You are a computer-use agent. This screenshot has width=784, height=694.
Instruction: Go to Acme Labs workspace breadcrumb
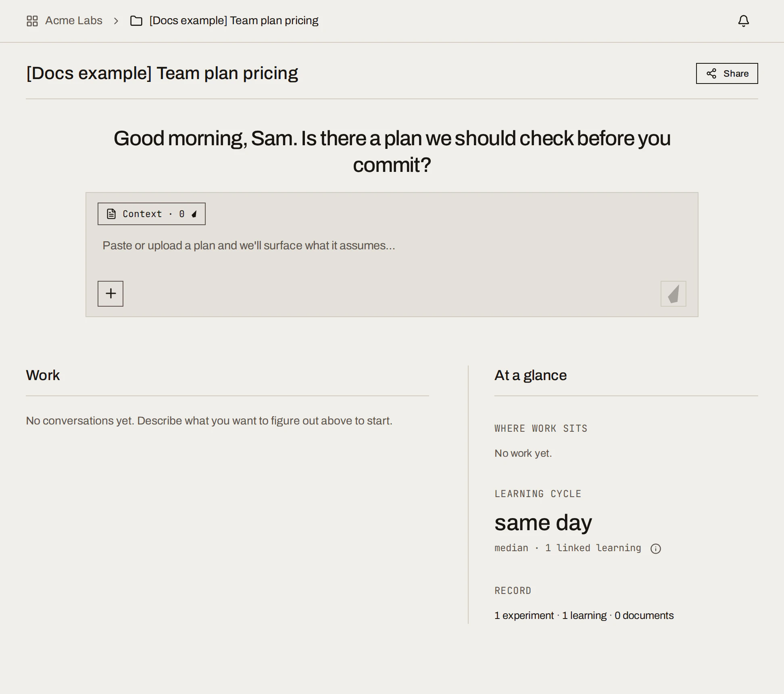pyautogui.click(x=73, y=21)
